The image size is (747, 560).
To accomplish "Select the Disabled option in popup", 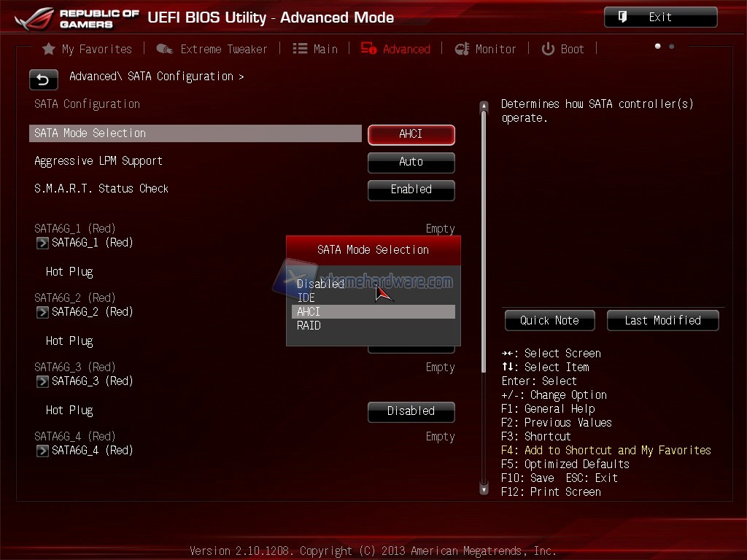I will (320, 284).
